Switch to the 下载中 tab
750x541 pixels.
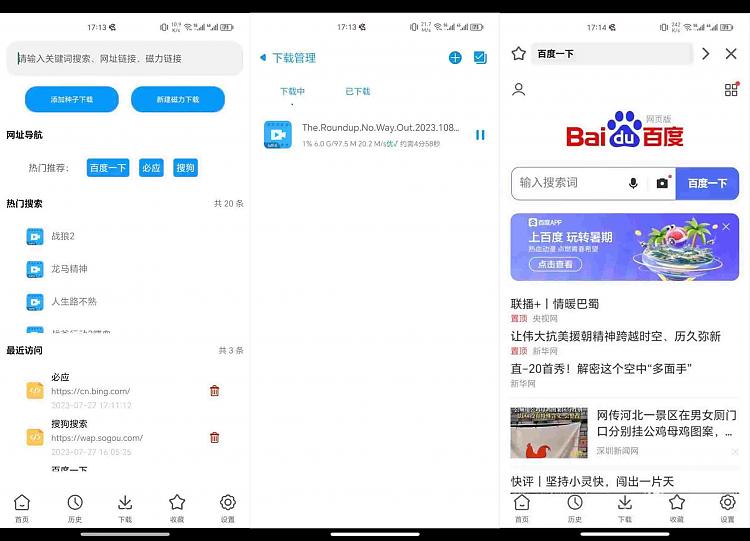[x=292, y=91]
